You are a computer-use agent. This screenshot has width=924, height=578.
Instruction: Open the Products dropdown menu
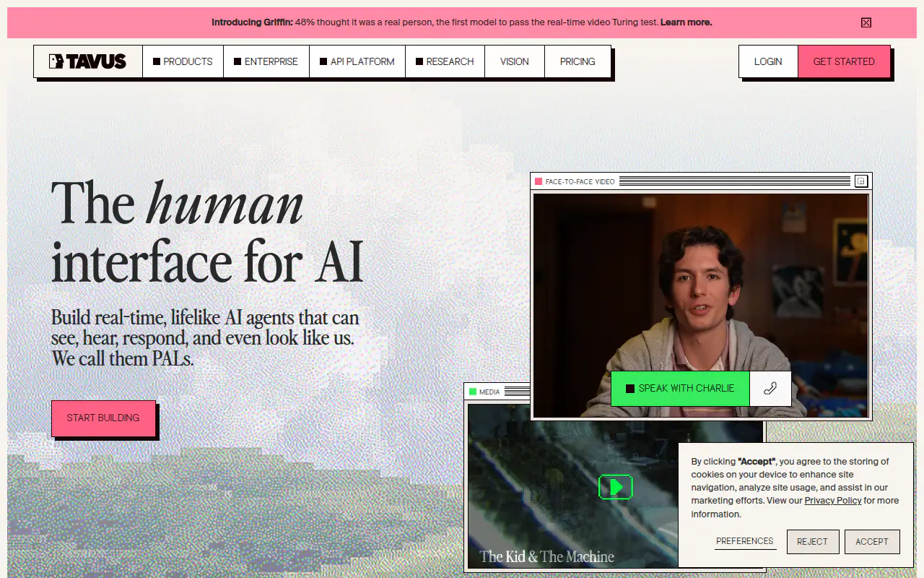[183, 61]
